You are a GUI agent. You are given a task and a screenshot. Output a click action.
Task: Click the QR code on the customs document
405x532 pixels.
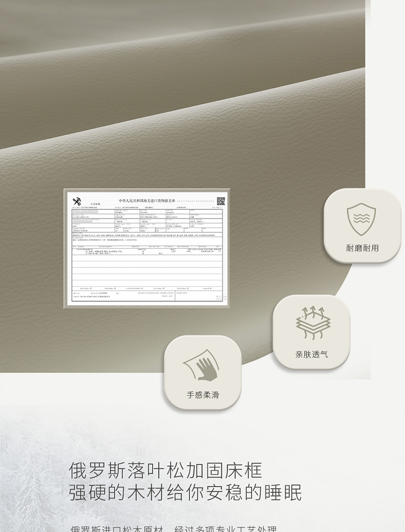point(220,201)
